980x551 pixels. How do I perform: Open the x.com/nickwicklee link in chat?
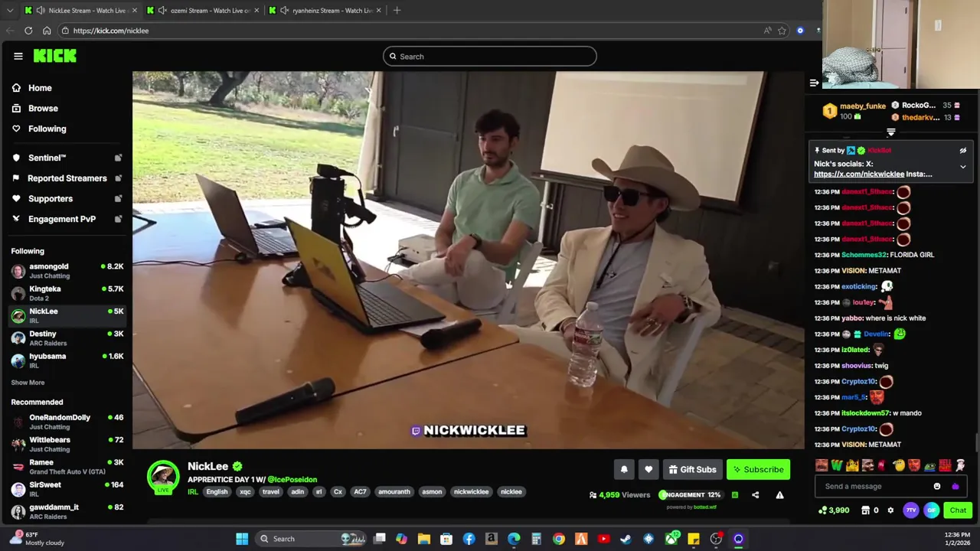[859, 174]
